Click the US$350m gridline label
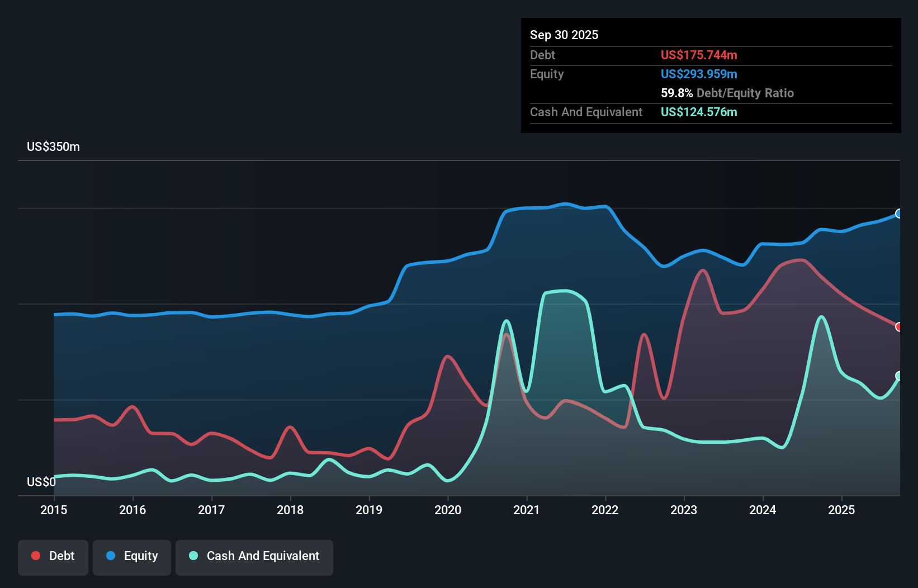The image size is (918, 588). point(54,146)
